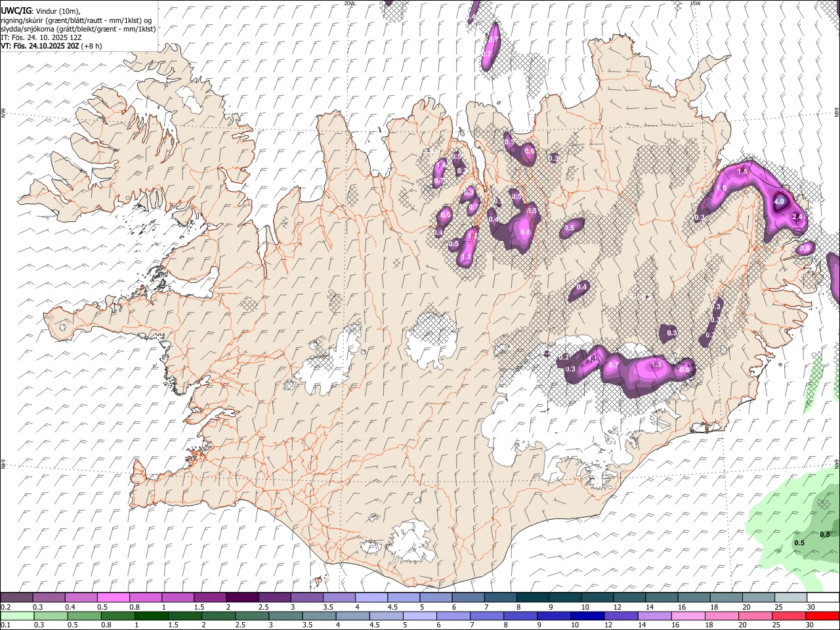Click the '20W' longitude label at top
The image size is (840, 630).
(x=349, y=3)
